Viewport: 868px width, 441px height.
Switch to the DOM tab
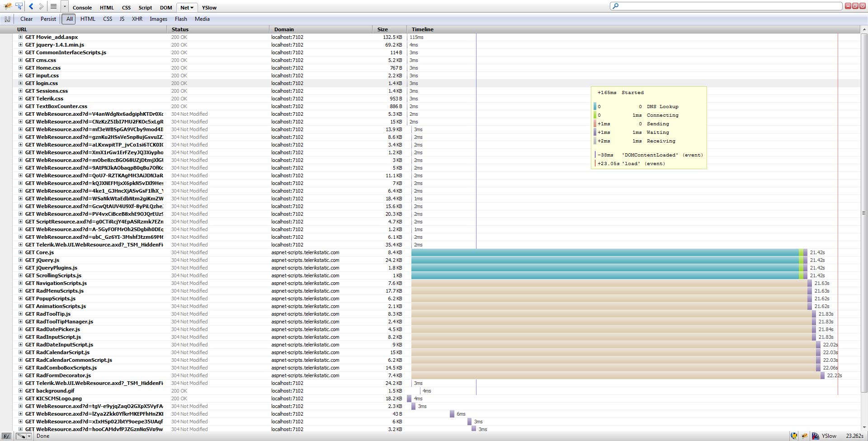click(x=166, y=8)
